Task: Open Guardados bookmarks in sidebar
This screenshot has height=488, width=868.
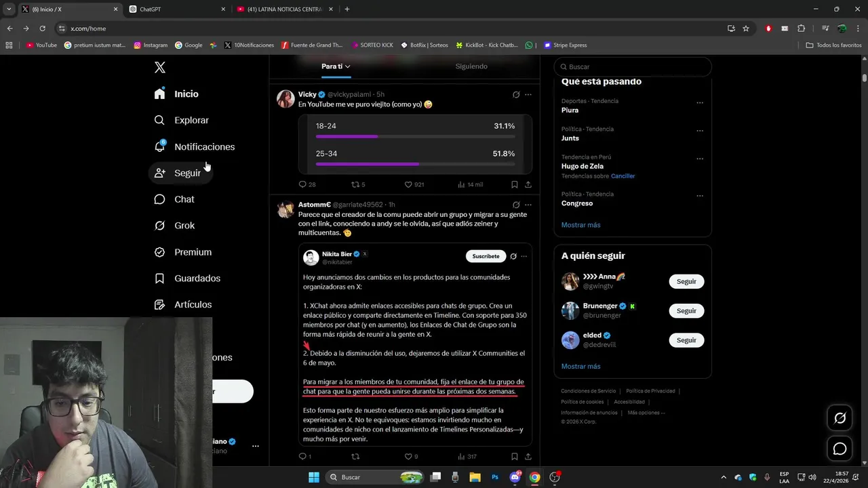Action: (187, 279)
